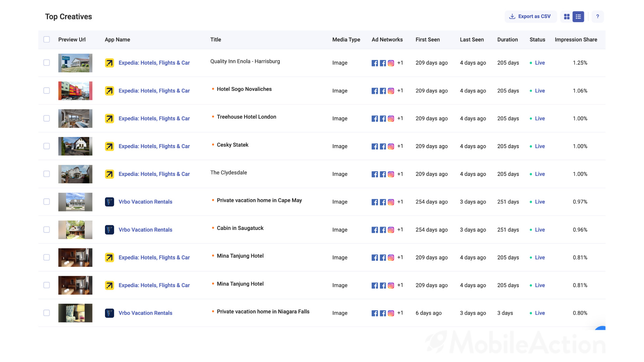Click the Vrbo app icon in Niagara Falls row

(x=109, y=313)
